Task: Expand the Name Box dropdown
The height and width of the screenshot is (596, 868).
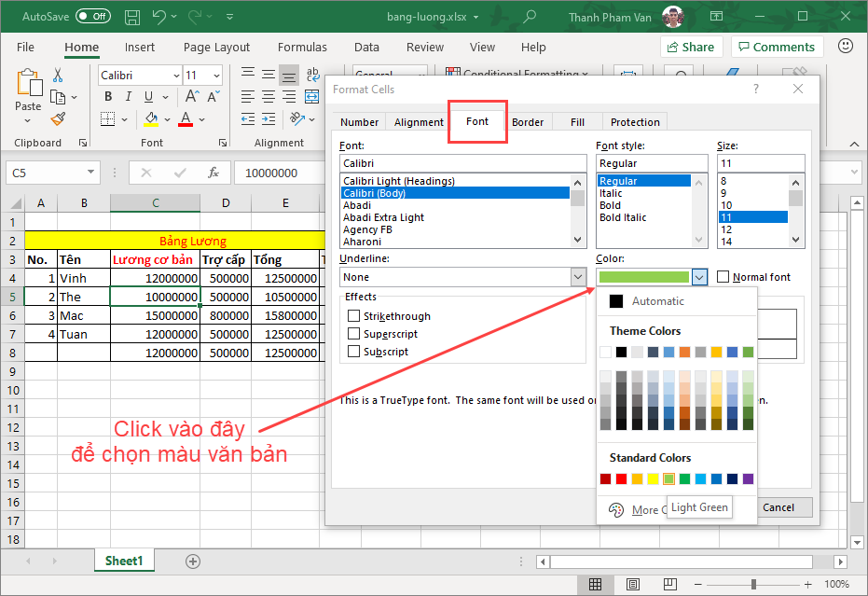Action: 90,173
